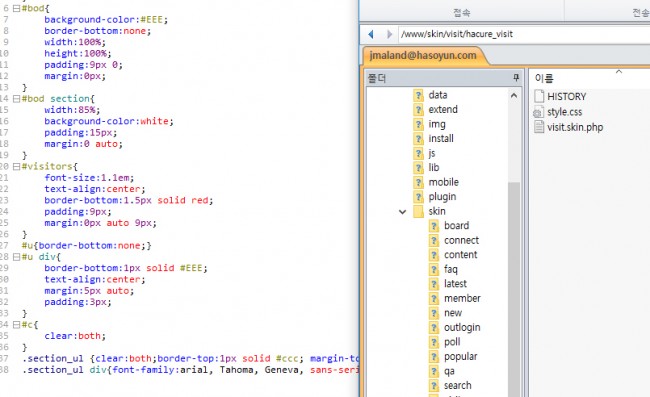The height and width of the screenshot is (397, 650).
Task: Collapse the skin folder chevron
Action: (x=402, y=211)
